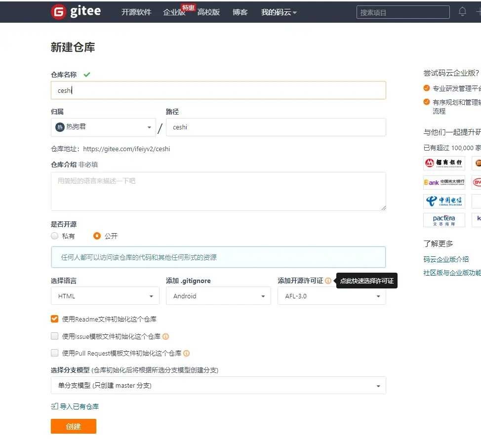This screenshot has height=448, width=481.
Task: Open the 开源软件 nav item
Action: (x=136, y=12)
